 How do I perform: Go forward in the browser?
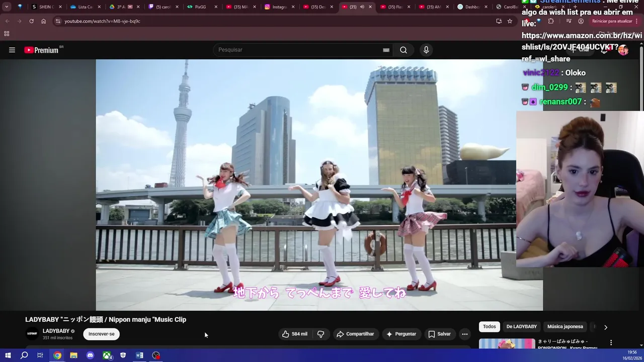19,21
